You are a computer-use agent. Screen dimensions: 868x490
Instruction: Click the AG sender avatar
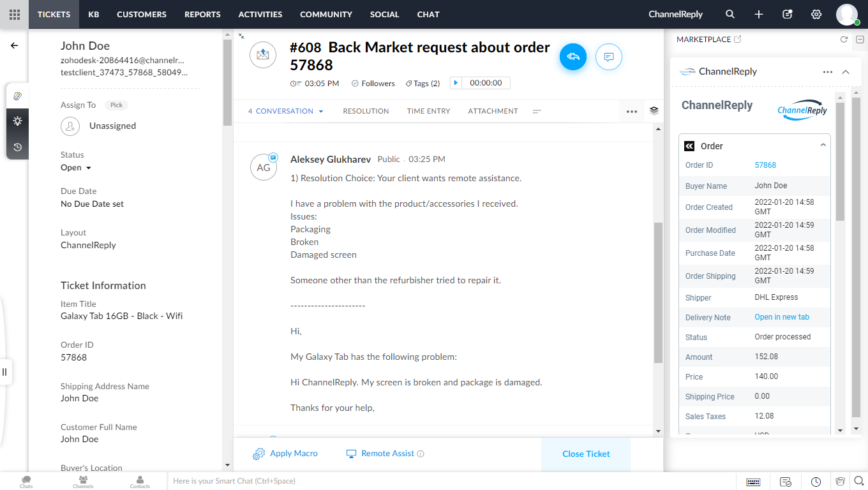(x=264, y=167)
